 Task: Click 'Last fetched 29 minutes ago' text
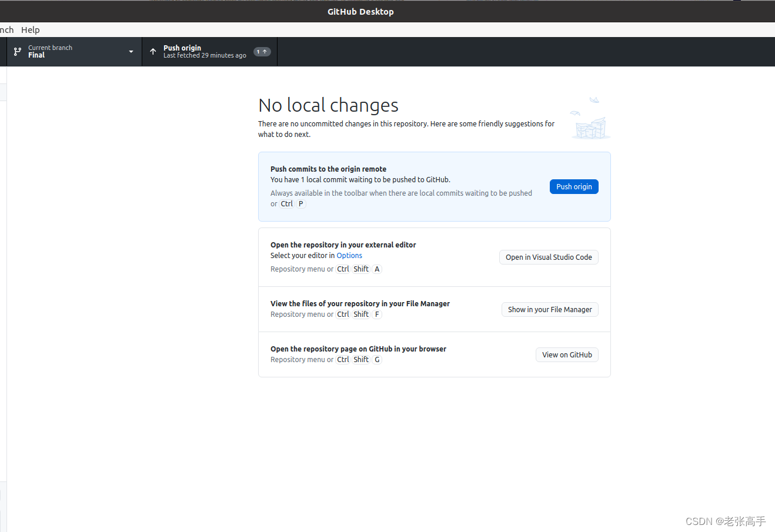205,56
